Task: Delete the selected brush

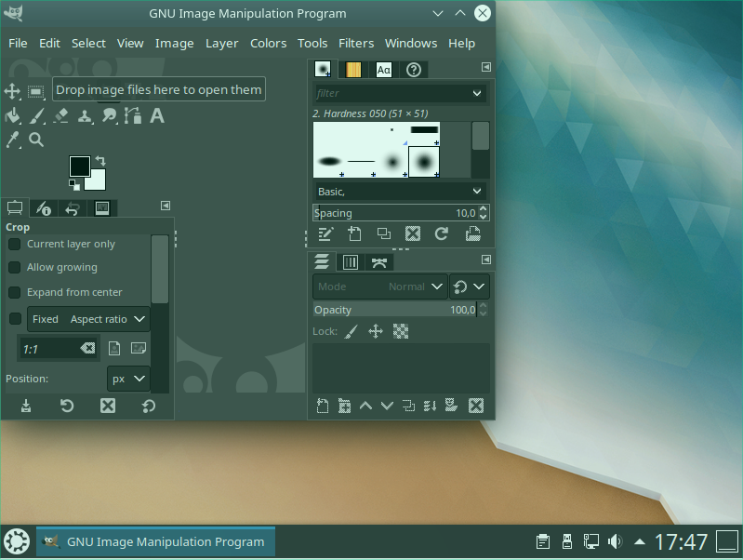Action: tap(413, 234)
